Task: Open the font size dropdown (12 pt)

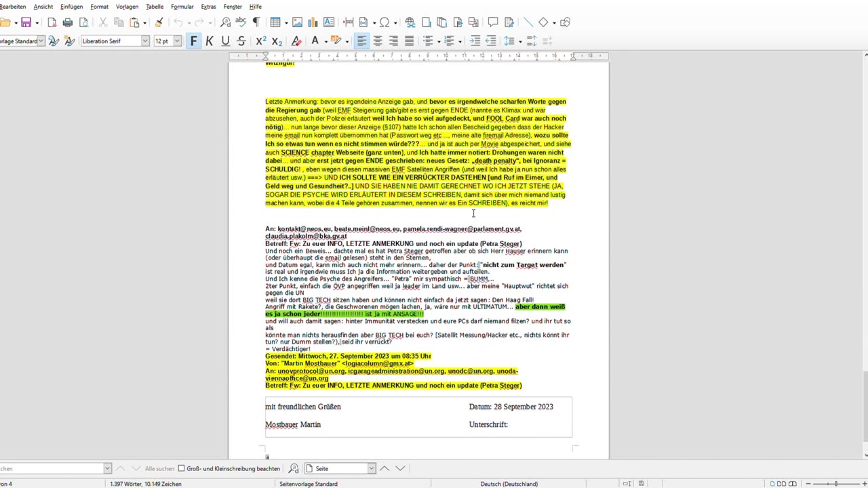Action: pos(178,41)
